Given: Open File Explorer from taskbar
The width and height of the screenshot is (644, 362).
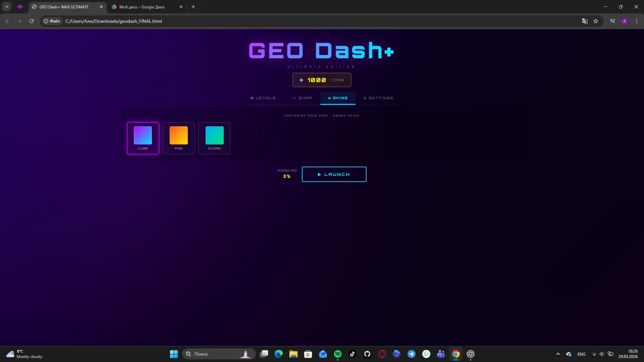Looking at the screenshot, I should (x=293, y=354).
